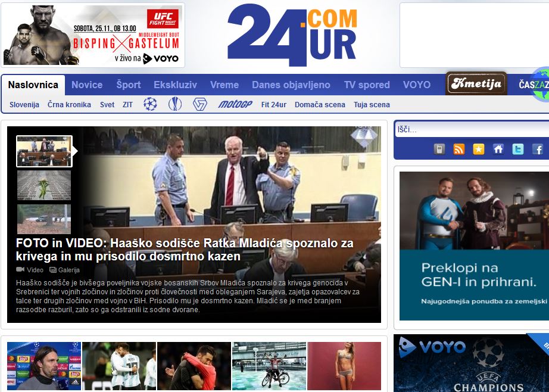Switch to the Novice tab
Viewport: 549px width, 392px height.
click(87, 85)
